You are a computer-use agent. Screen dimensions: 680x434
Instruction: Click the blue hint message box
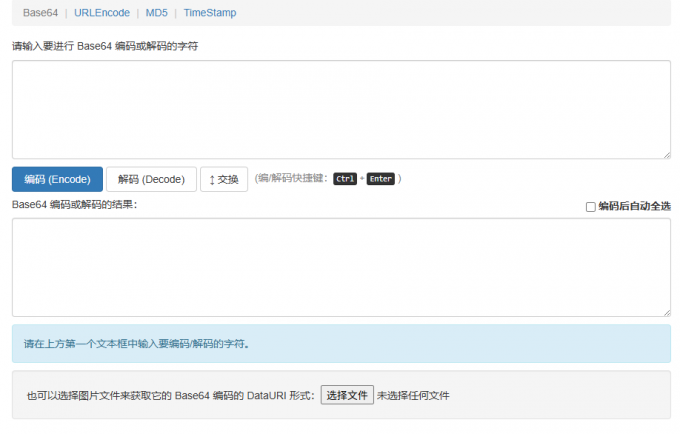[x=341, y=344]
